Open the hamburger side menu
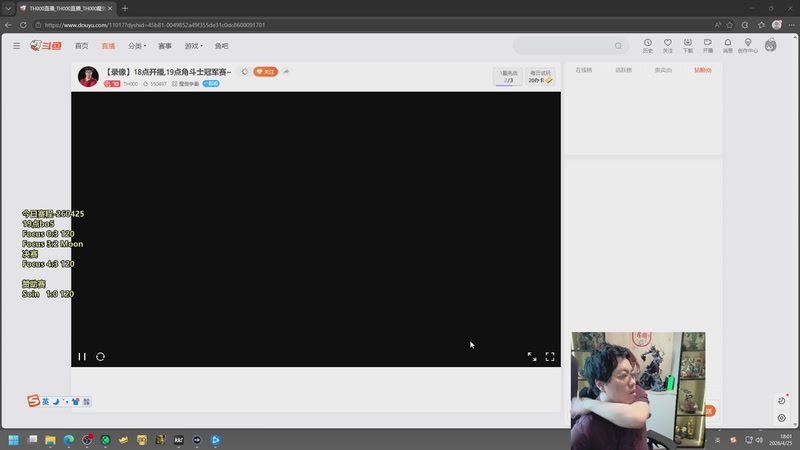 [x=17, y=46]
